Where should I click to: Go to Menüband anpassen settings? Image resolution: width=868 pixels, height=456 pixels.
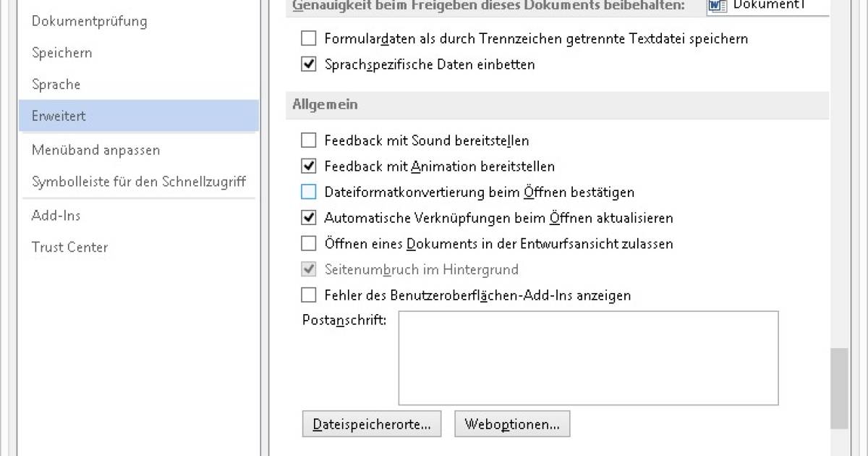point(95,151)
